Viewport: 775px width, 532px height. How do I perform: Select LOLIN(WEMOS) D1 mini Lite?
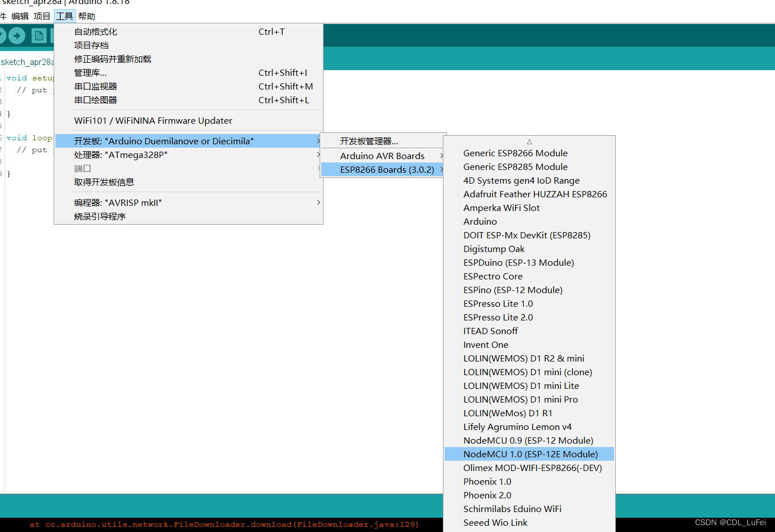pyautogui.click(x=530, y=386)
